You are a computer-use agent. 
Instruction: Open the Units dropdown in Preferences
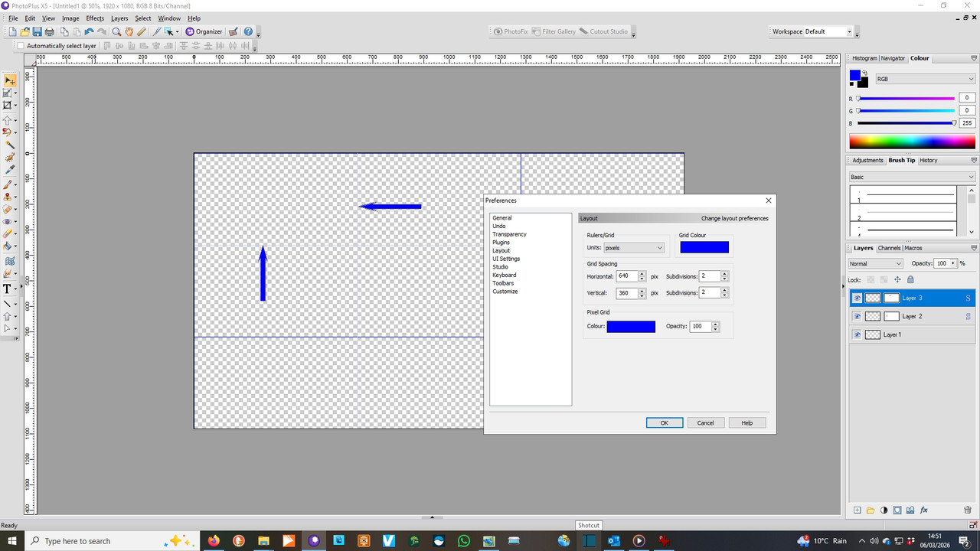(634, 248)
